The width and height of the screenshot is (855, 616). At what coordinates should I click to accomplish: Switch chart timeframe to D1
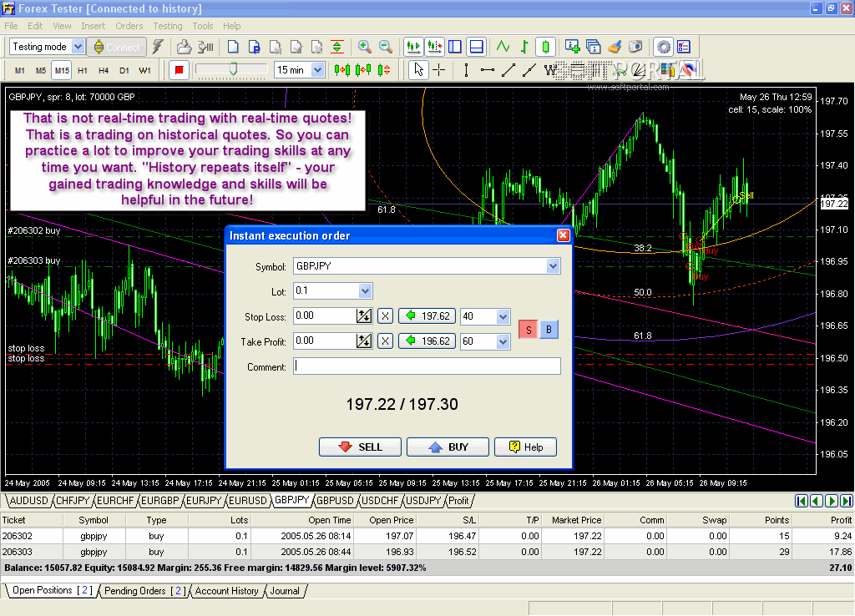pos(124,70)
